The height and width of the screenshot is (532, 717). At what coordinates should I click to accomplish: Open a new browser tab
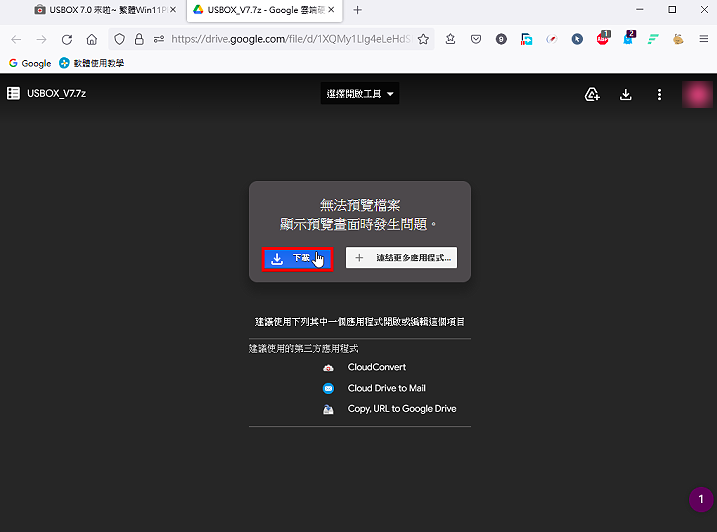click(x=358, y=10)
